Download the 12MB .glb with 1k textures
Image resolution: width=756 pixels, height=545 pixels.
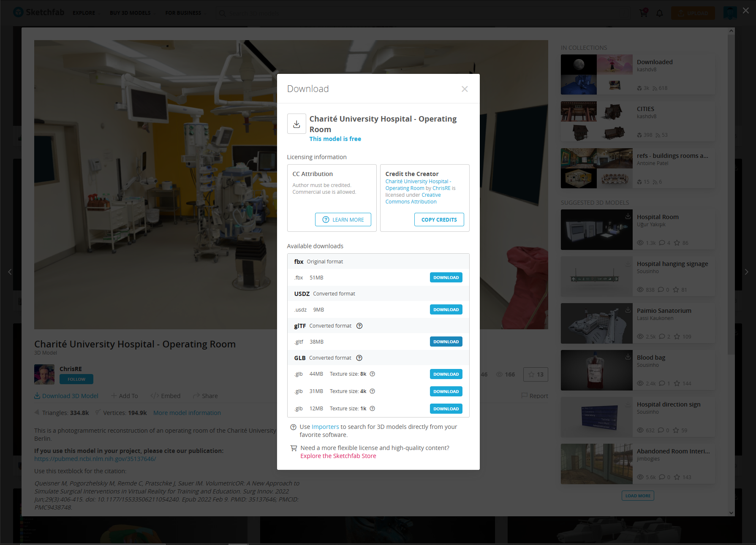[446, 409]
